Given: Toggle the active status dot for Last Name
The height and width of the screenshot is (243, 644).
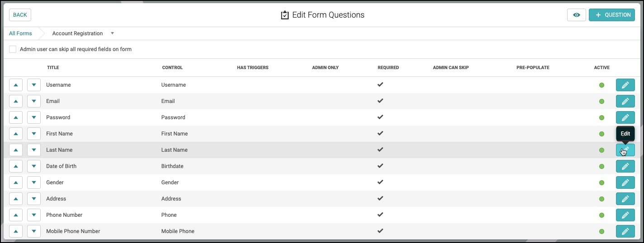Looking at the screenshot, I should coord(601,150).
